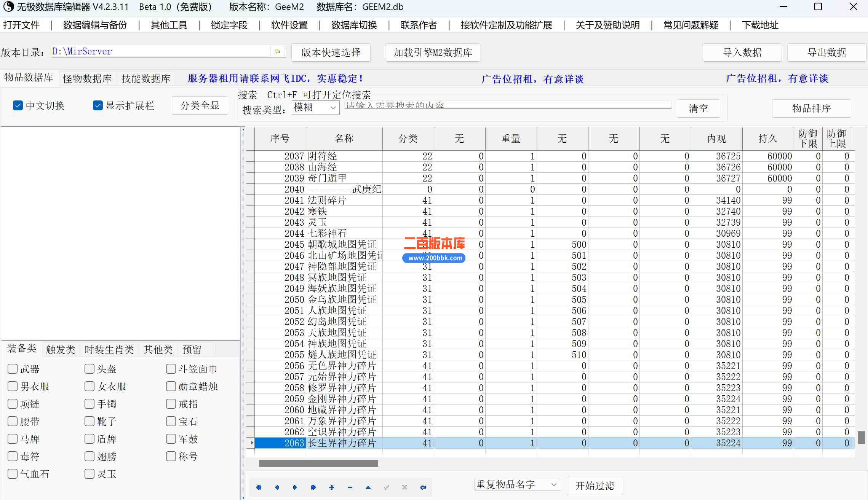Select the 时装生肖类 tab
The width and height of the screenshot is (868, 500).
[x=109, y=349]
